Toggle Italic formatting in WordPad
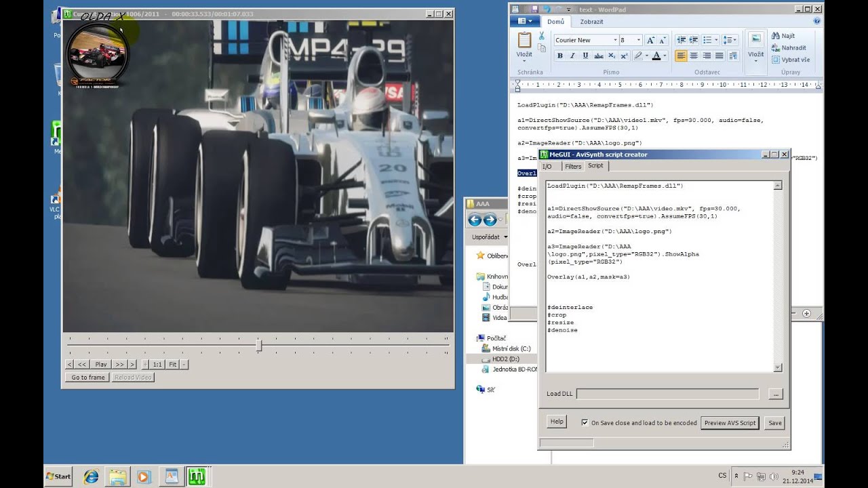The image size is (868, 488). point(572,56)
